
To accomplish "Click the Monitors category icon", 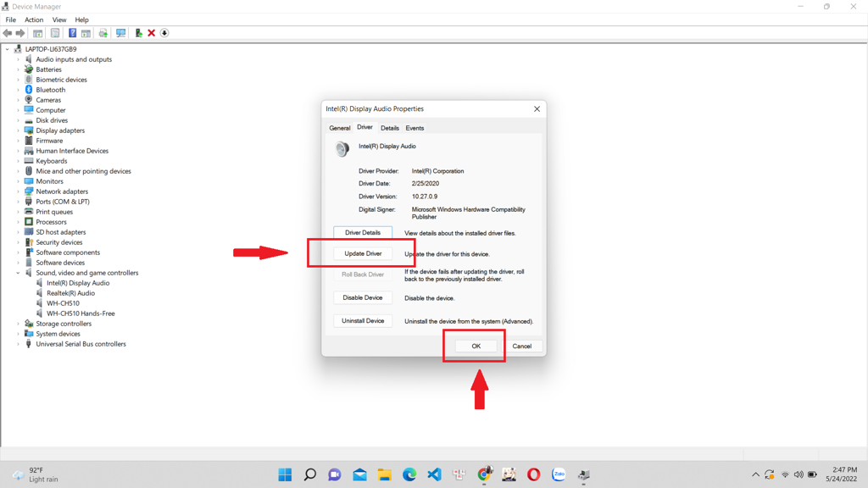I will tap(29, 181).
